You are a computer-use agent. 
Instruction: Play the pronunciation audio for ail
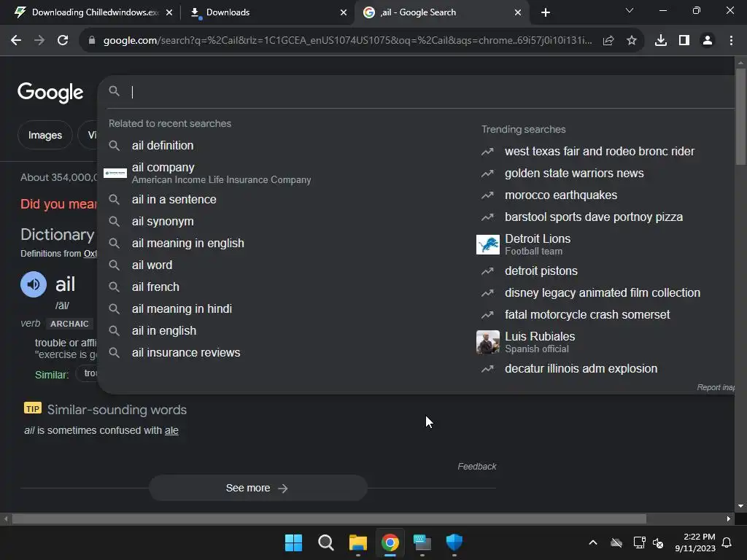point(34,284)
